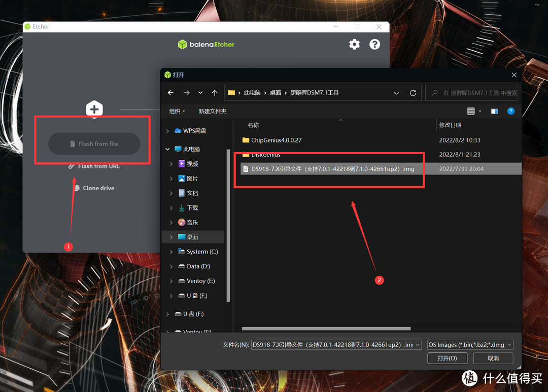
Task: Open the ChipGenius4.0.0.27 folder
Action: [276, 140]
